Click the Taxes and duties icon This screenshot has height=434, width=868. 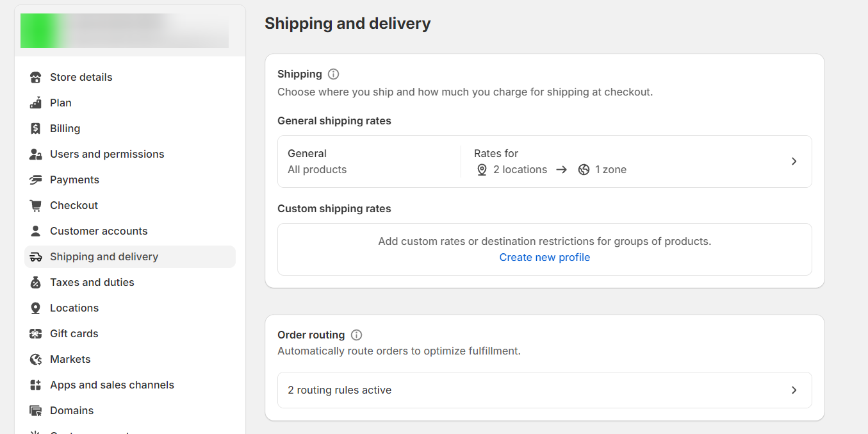coord(36,283)
